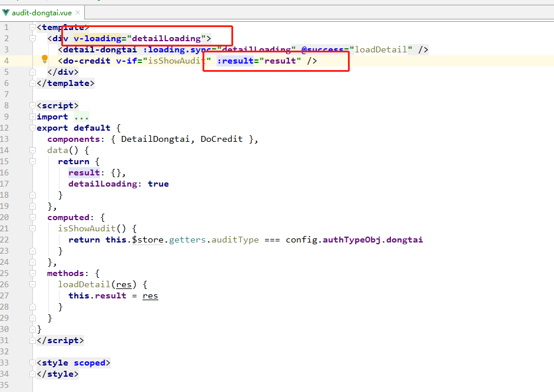Click the folded '...' after import
This screenshot has width=554, height=392.
pos(81,117)
